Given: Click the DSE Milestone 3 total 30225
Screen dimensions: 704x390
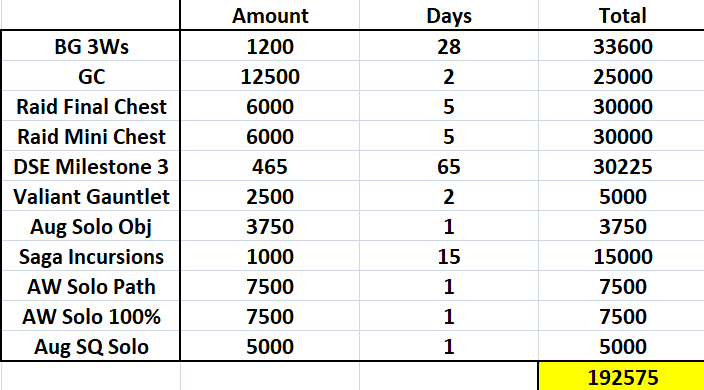Looking at the screenshot, I should point(621,166).
